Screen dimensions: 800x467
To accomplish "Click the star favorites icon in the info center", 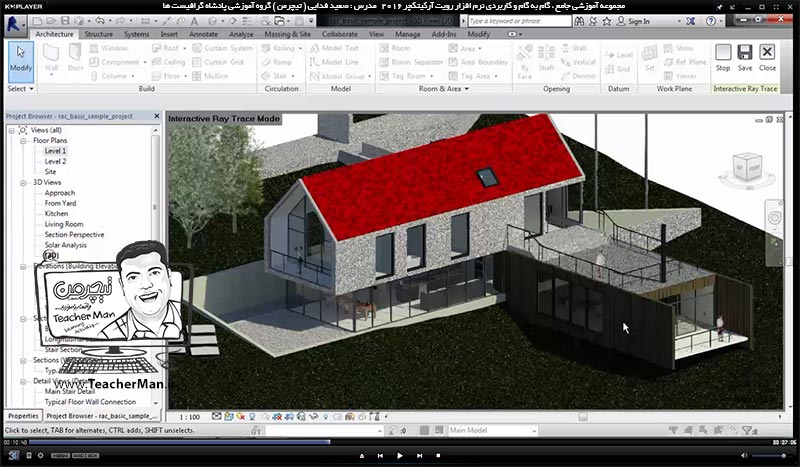I will pos(607,21).
